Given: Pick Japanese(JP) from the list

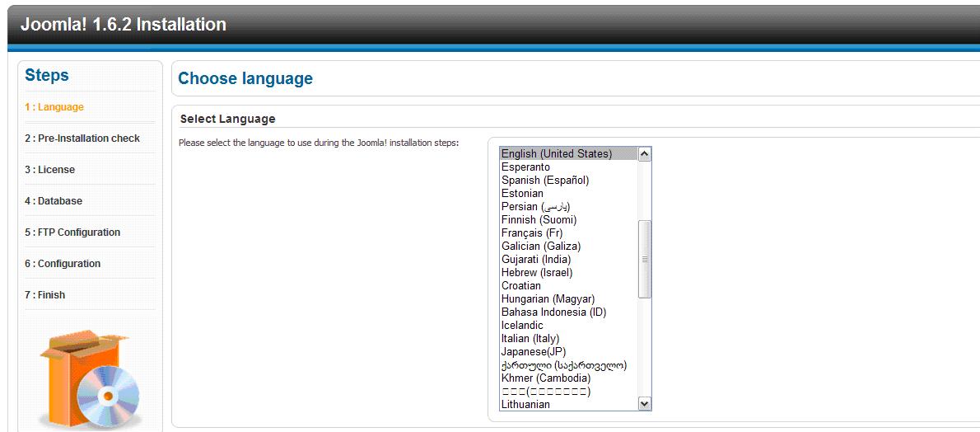Looking at the screenshot, I should 569,351.
